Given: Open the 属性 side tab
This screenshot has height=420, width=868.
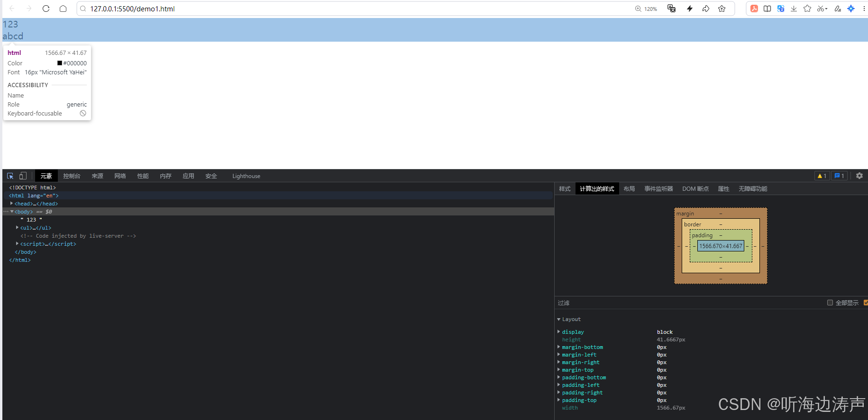Looking at the screenshot, I should (723, 189).
